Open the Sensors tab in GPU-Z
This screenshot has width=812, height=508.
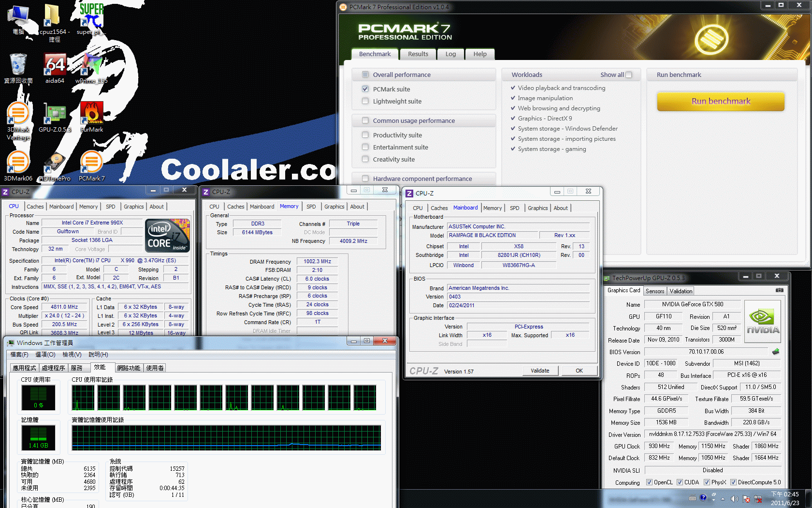pos(654,291)
